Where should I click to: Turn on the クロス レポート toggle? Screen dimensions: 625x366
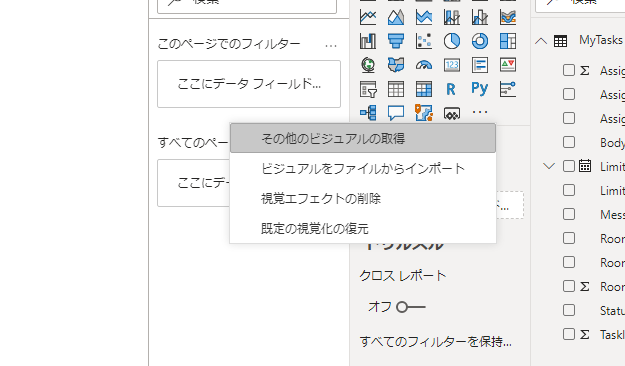[x=411, y=307]
